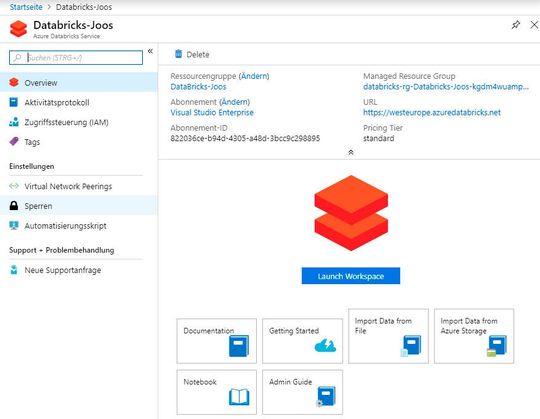Open the Tags menu entry
The image size is (540, 419).
click(79, 142)
